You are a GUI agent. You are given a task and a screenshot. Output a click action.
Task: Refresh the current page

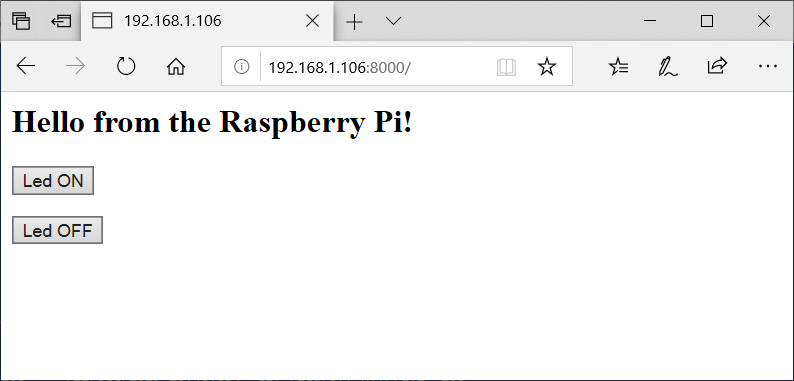pyautogui.click(x=126, y=66)
